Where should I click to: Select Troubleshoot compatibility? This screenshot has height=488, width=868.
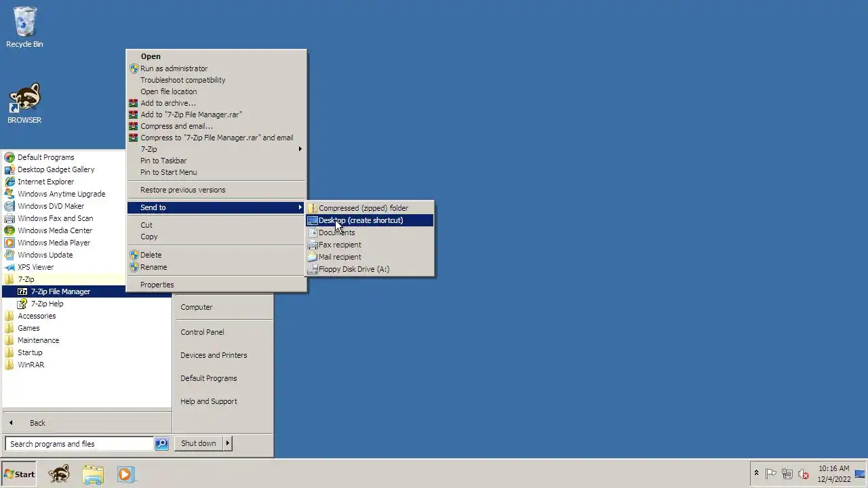[216, 80]
